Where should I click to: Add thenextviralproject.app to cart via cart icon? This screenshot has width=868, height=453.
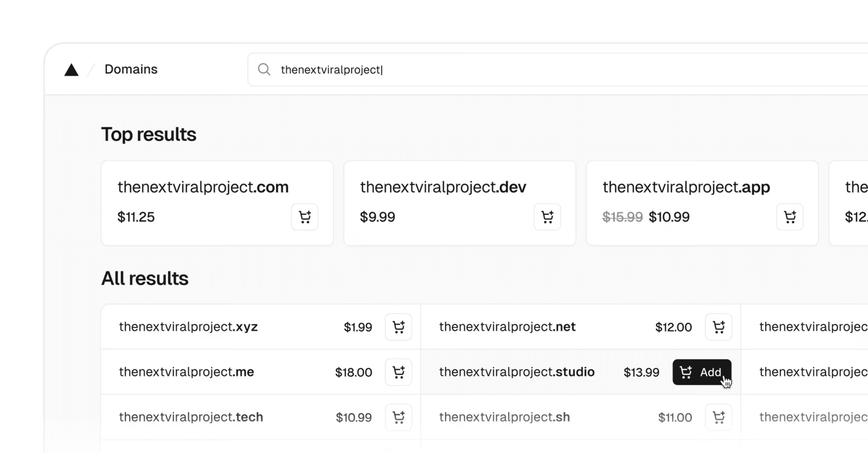pyautogui.click(x=790, y=217)
